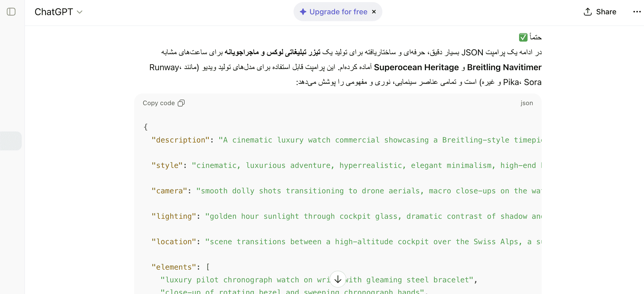Toggle the navigation sidebar panel

pos(11,12)
